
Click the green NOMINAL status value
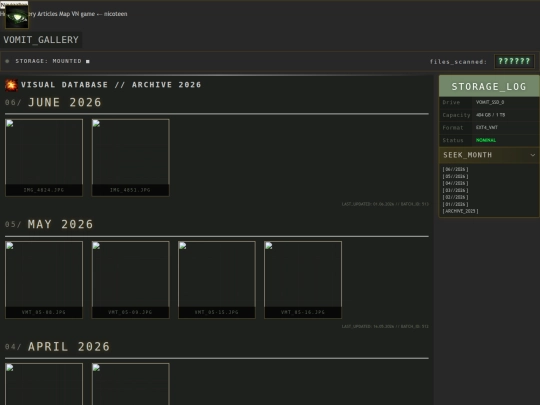(x=486, y=140)
